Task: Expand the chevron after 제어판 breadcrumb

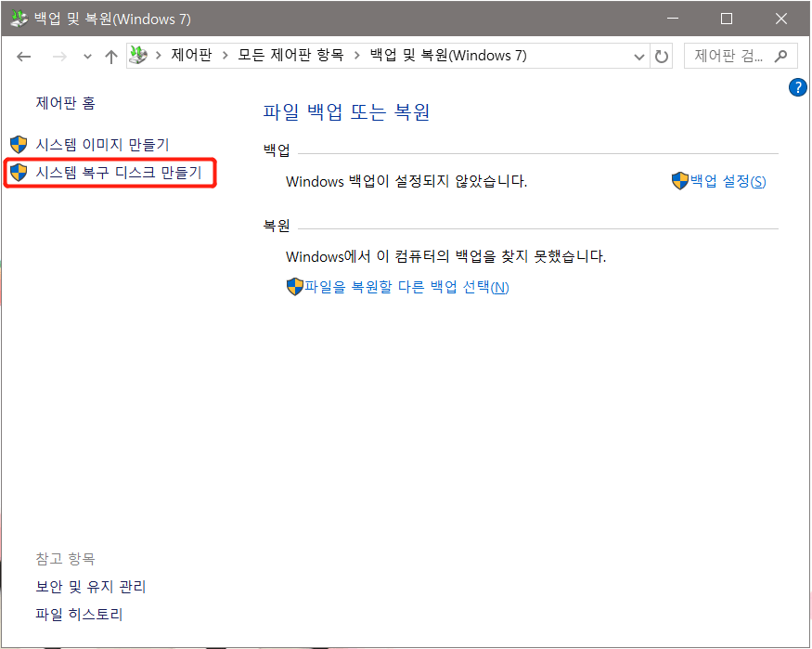Action: [226, 56]
